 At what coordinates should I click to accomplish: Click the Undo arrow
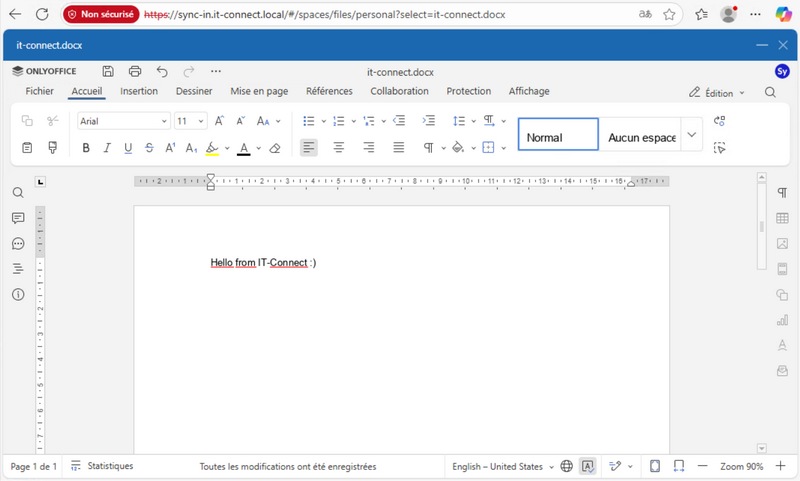click(162, 72)
